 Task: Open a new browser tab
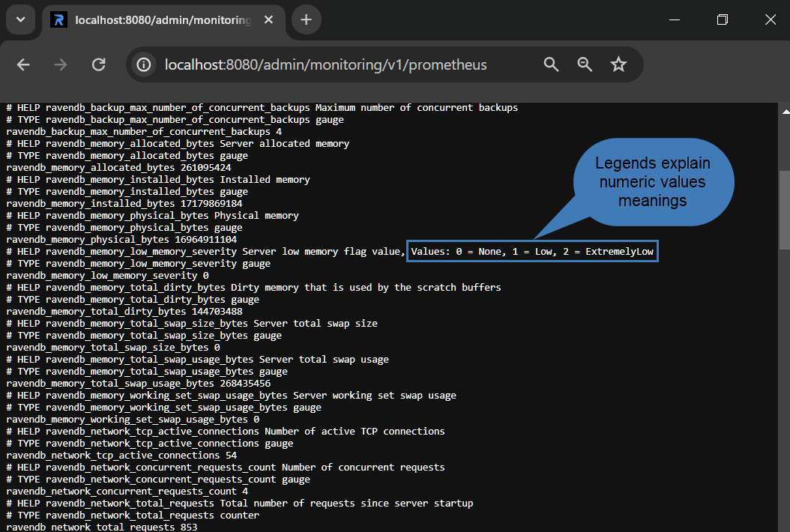[x=306, y=19]
